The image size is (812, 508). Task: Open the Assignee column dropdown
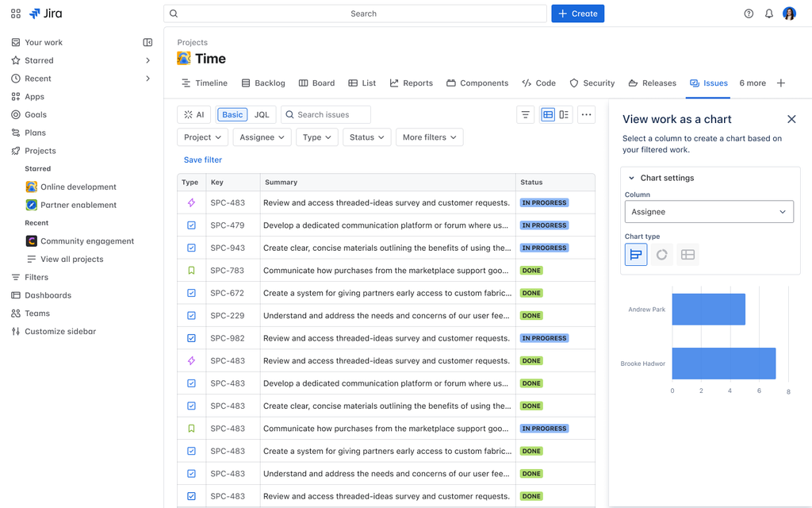708,211
